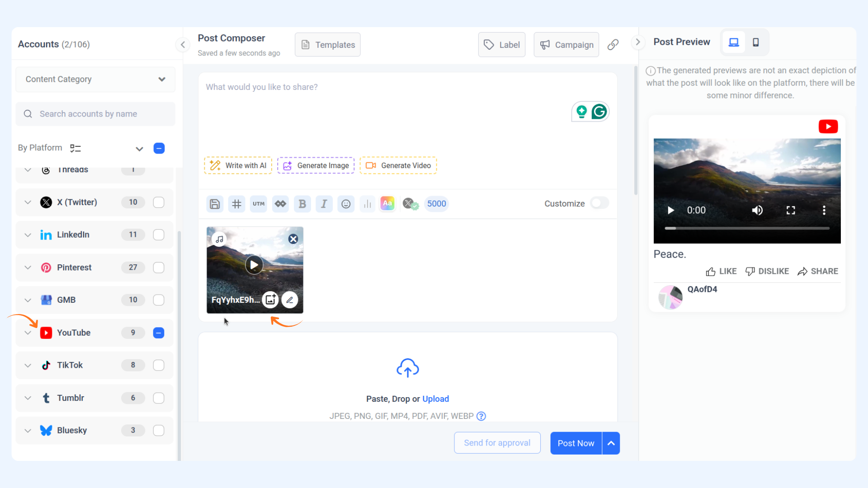Screen dimensions: 868x488
Task: Check the Pinterest platform checkbox
Action: [159, 267]
